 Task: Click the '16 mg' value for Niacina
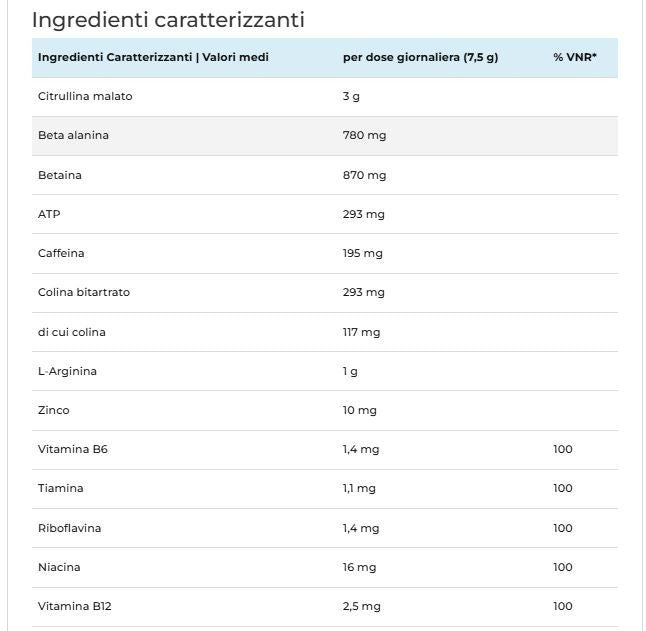pyautogui.click(x=359, y=567)
